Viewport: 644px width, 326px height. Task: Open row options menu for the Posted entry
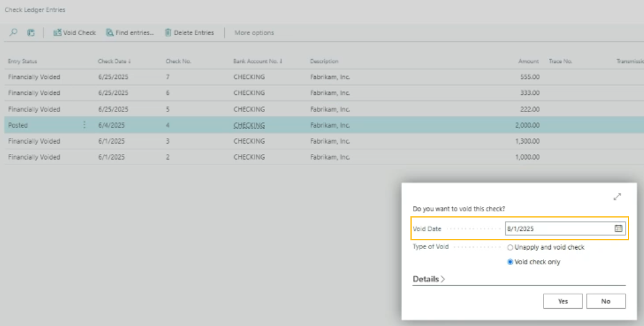[x=84, y=125]
